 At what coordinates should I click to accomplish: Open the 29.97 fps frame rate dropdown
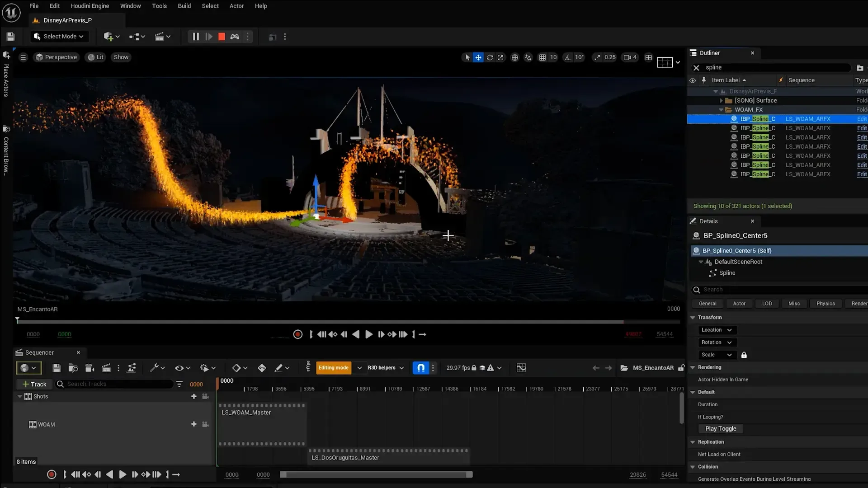click(x=474, y=368)
